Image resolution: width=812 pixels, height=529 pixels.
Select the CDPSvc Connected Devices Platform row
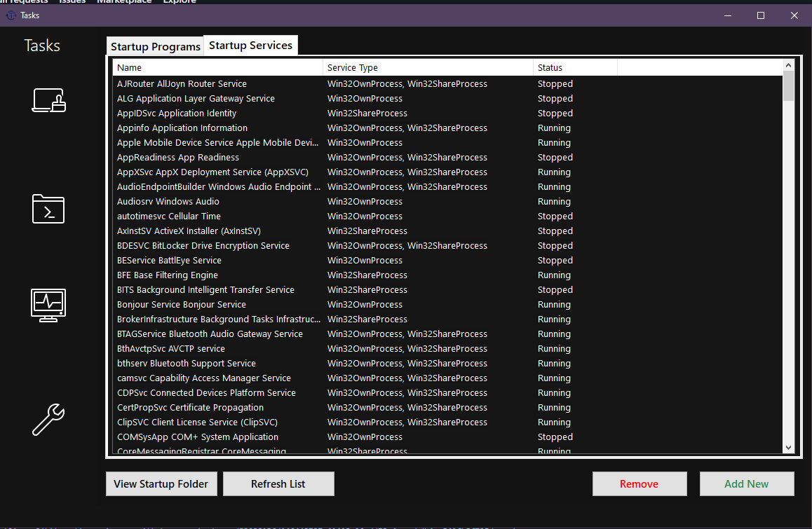[x=447, y=393]
